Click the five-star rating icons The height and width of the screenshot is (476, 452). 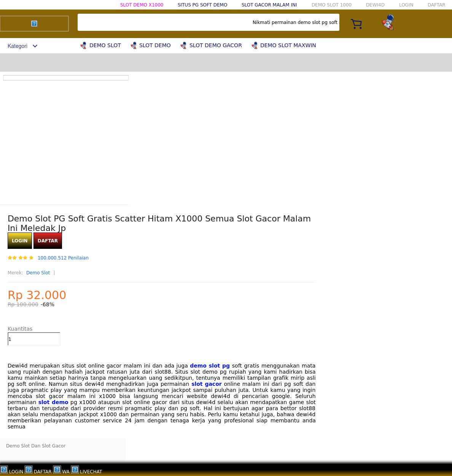click(21, 258)
